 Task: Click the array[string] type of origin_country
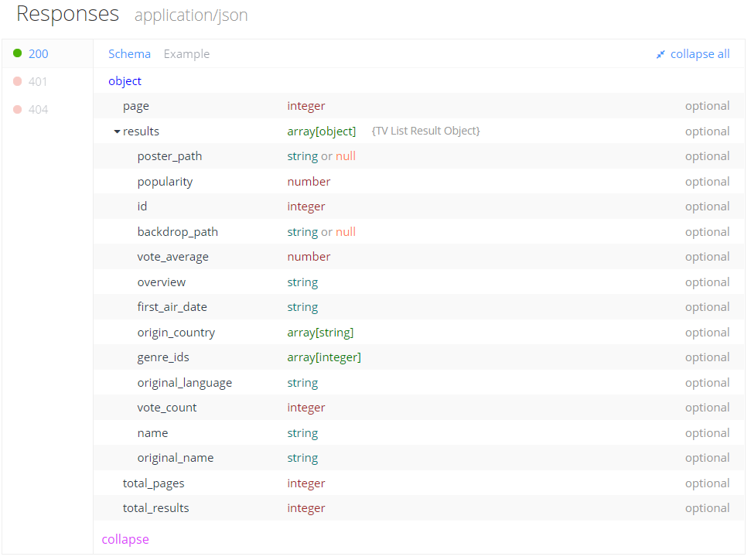pyautogui.click(x=320, y=333)
